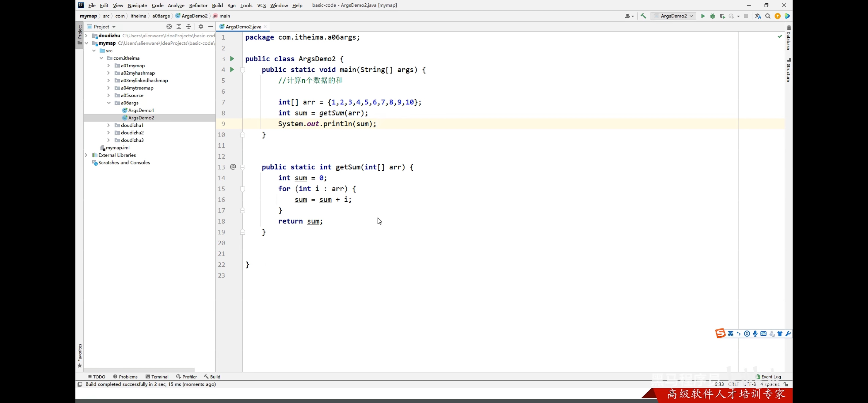Click the Select Opened File target icon
This screenshot has width=868, height=403.
[x=169, y=27]
